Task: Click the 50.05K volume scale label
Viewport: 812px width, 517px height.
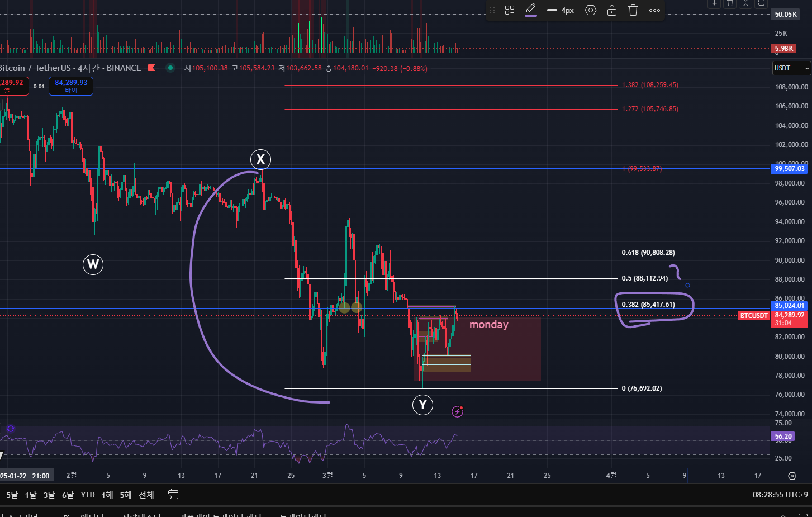Action: click(x=786, y=15)
